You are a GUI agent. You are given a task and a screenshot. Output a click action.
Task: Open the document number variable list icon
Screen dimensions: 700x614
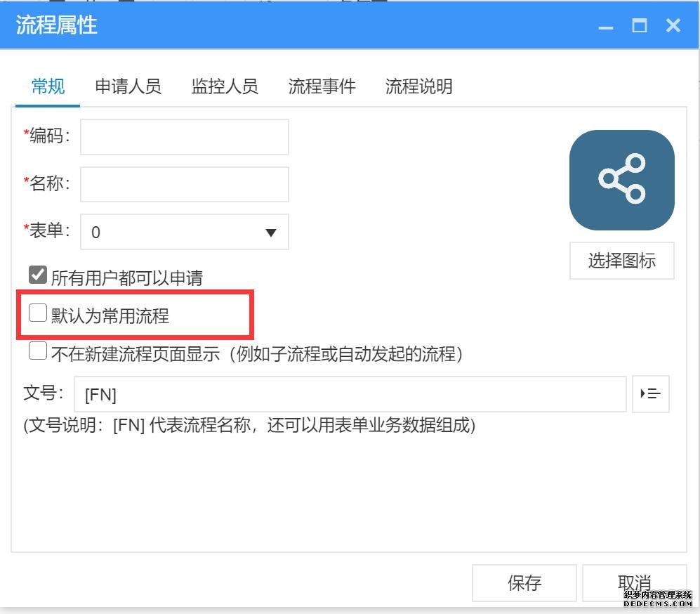tap(650, 394)
